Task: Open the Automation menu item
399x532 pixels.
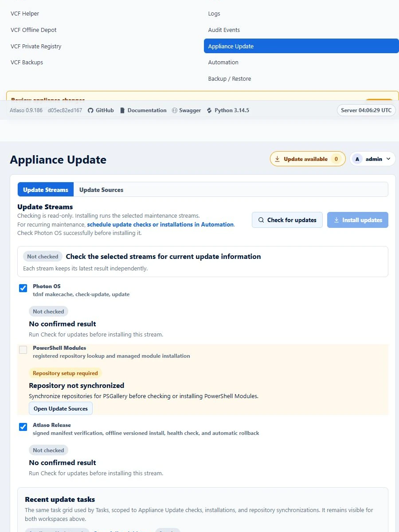Action: click(x=223, y=63)
